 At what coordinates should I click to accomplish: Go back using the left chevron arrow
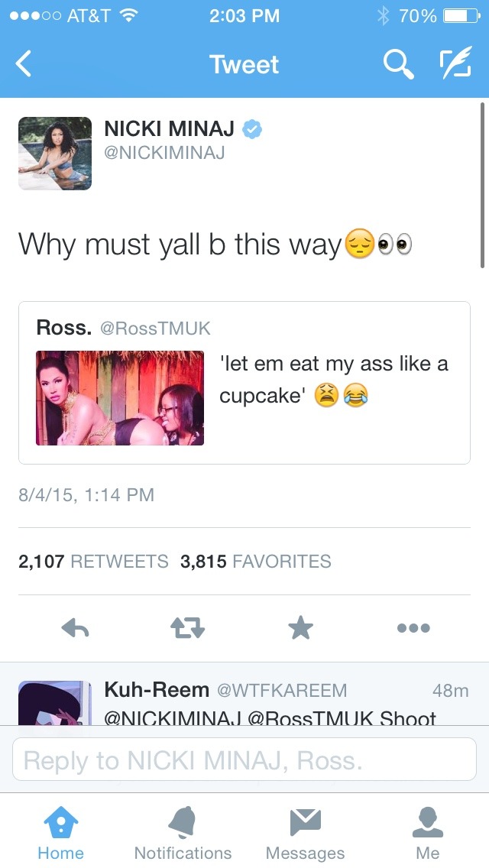23,63
